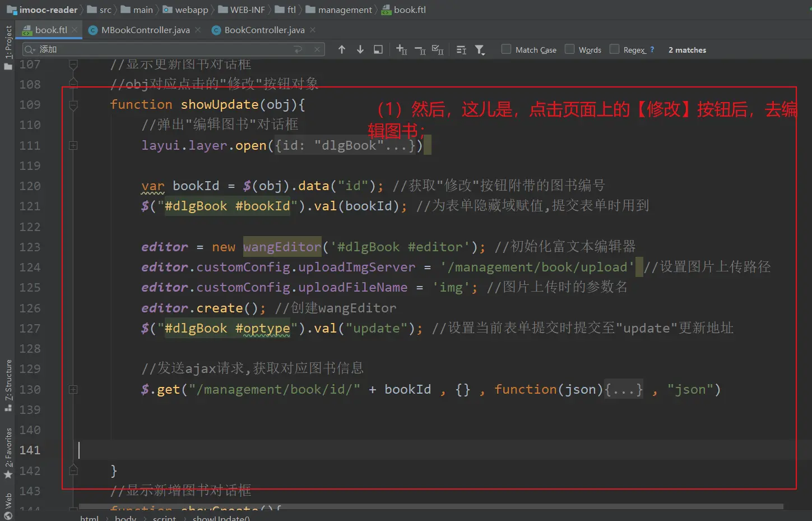
Task: Click the search text input field
Action: (x=168, y=50)
